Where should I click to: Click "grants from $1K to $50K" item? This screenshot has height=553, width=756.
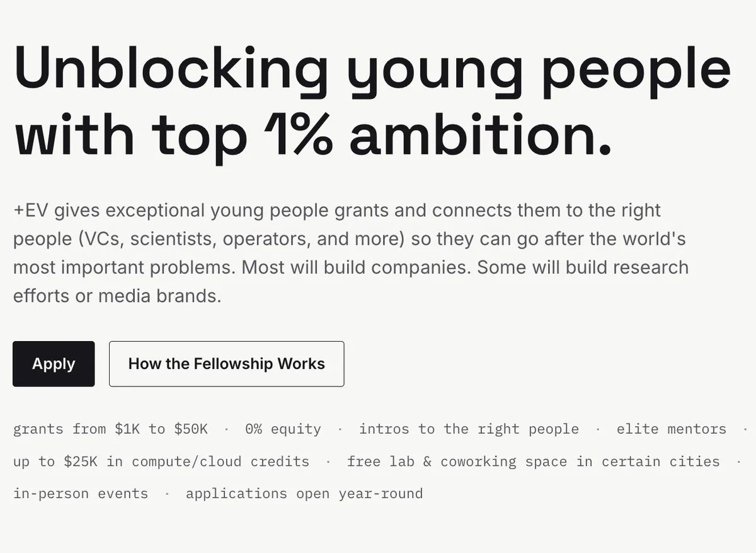(110, 429)
